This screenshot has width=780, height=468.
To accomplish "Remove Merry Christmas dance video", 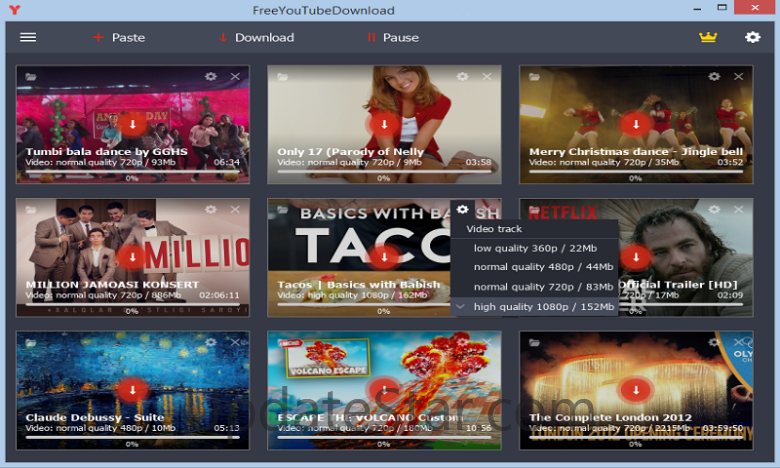I will tap(739, 76).
